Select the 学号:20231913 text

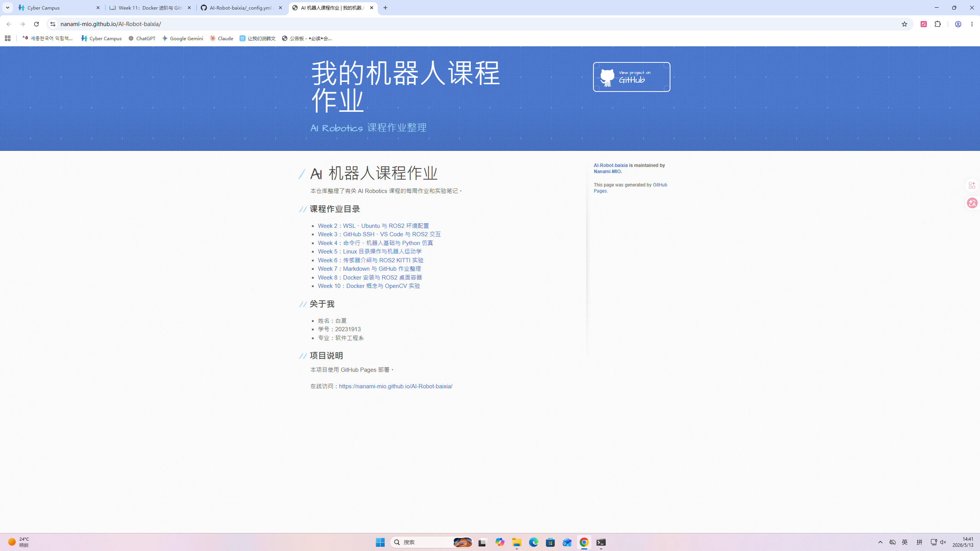coord(339,329)
